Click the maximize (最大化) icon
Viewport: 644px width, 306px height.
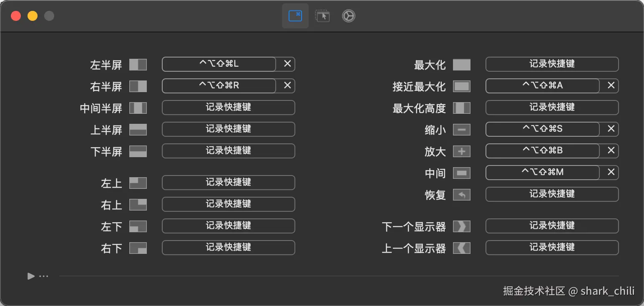[x=461, y=65]
